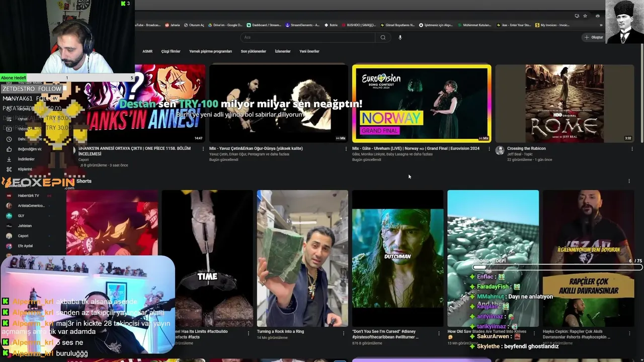This screenshot has width=644, height=362.
Task: Select the Yeni öneriler chip
Action: point(309,51)
